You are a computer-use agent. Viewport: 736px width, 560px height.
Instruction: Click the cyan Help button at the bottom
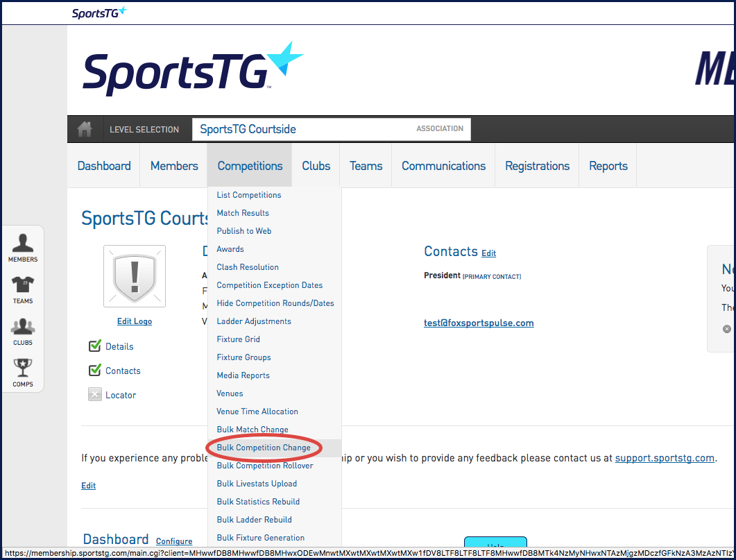point(496,543)
